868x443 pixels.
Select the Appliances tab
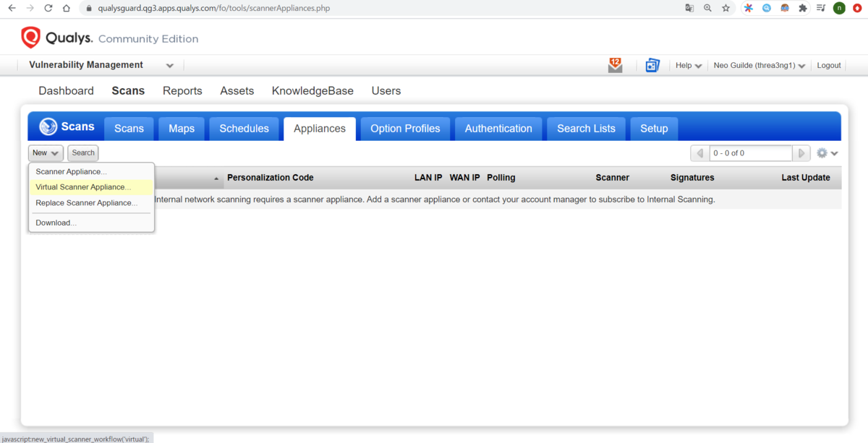320,129
